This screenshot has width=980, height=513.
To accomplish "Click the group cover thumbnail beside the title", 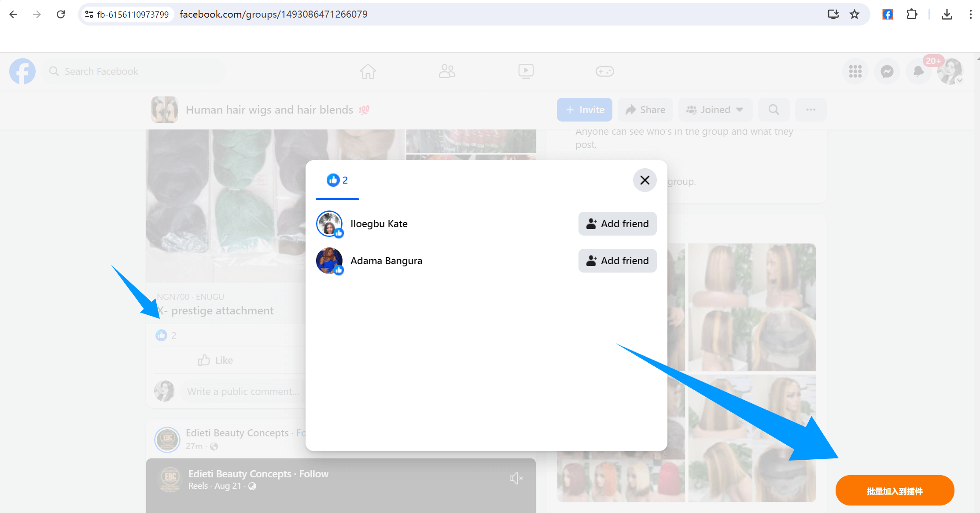I will pos(165,110).
